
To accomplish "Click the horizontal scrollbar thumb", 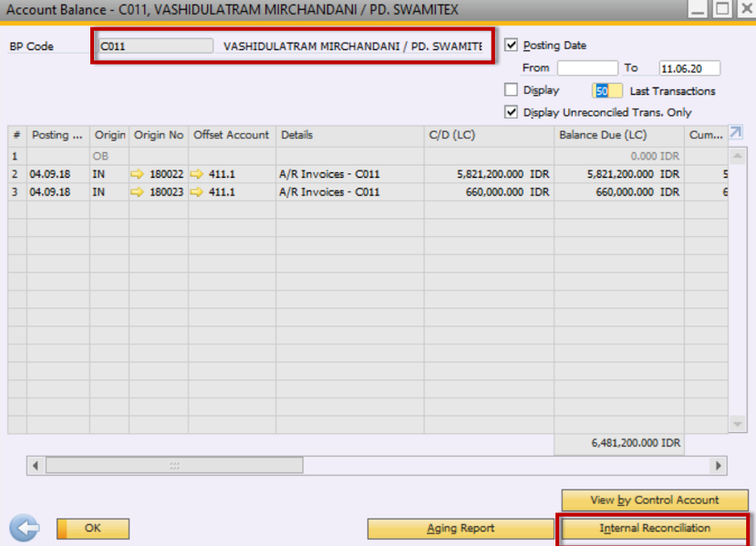I will [x=174, y=466].
